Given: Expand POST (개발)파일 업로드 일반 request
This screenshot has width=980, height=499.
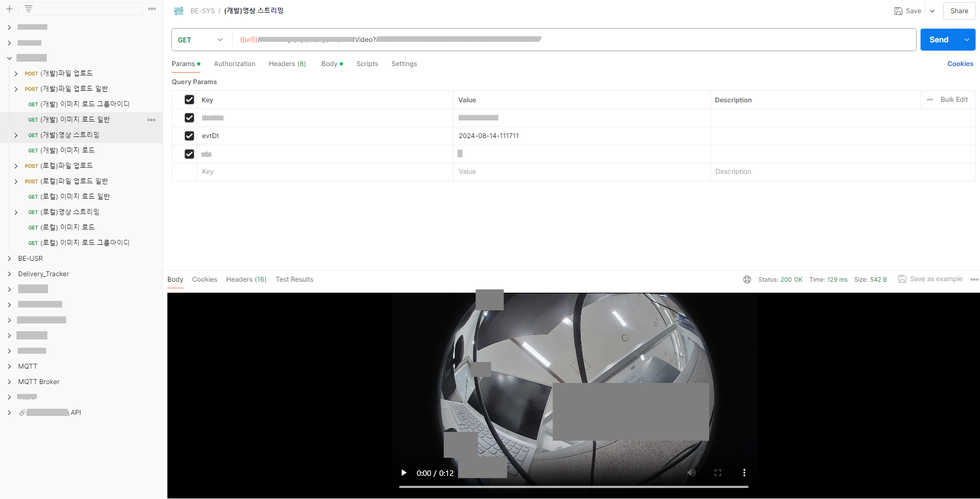Looking at the screenshot, I should pos(16,89).
